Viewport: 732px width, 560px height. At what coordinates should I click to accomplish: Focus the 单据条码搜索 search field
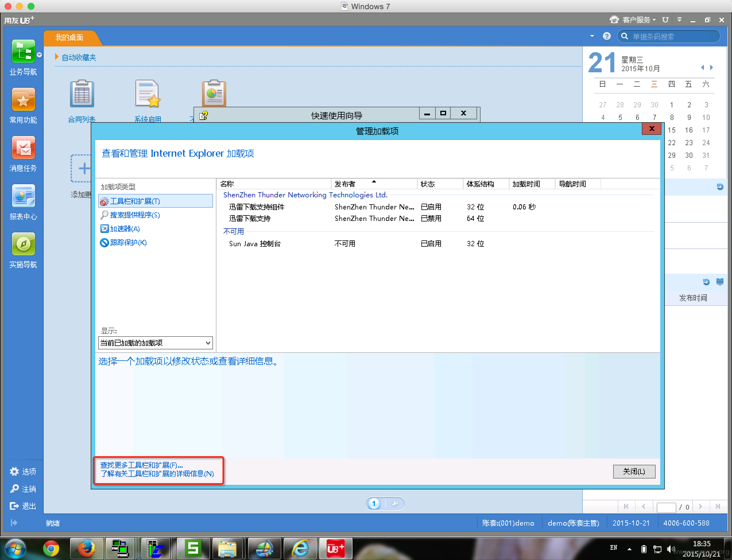669,36
